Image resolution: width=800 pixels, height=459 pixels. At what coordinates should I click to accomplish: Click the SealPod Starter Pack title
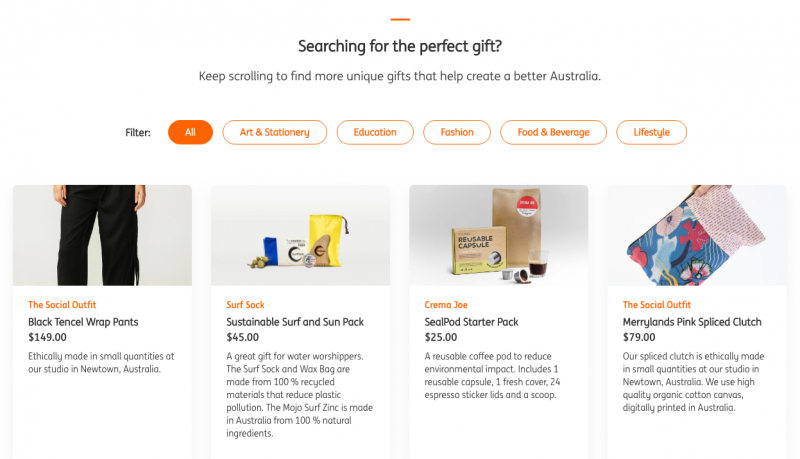pyautogui.click(x=471, y=322)
